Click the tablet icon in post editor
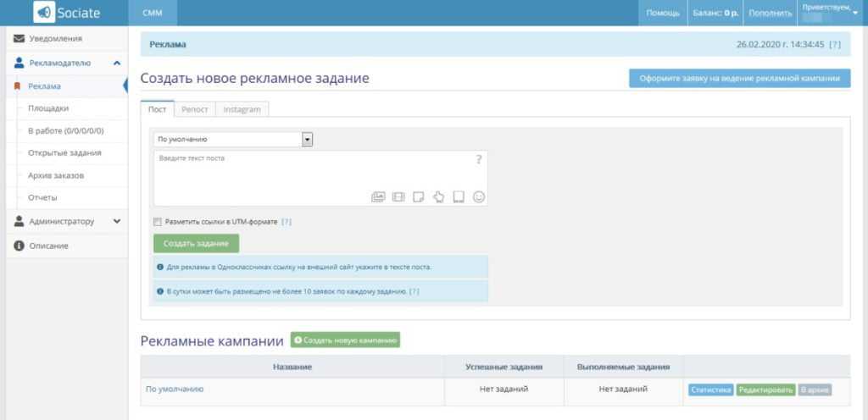The image size is (868, 420). tap(459, 197)
